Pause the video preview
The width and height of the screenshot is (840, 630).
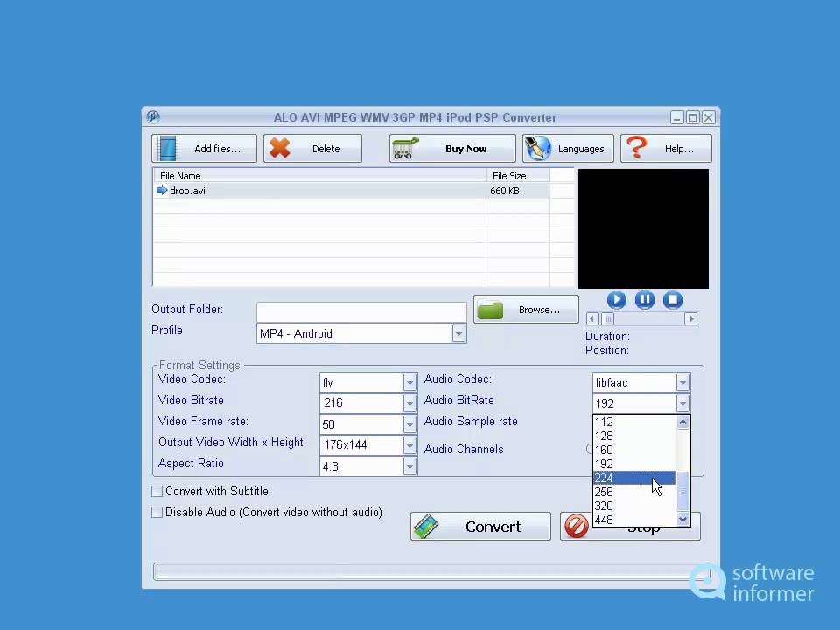click(645, 300)
